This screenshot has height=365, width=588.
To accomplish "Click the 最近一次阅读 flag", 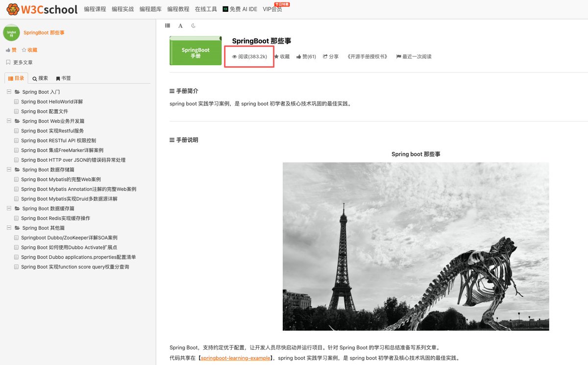I will [414, 57].
